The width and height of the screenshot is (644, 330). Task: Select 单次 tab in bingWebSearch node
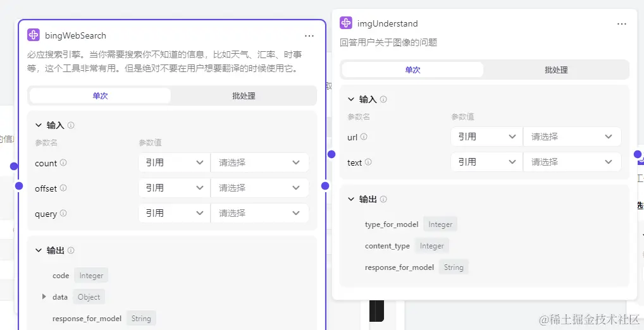pyautogui.click(x=100, y=95)
